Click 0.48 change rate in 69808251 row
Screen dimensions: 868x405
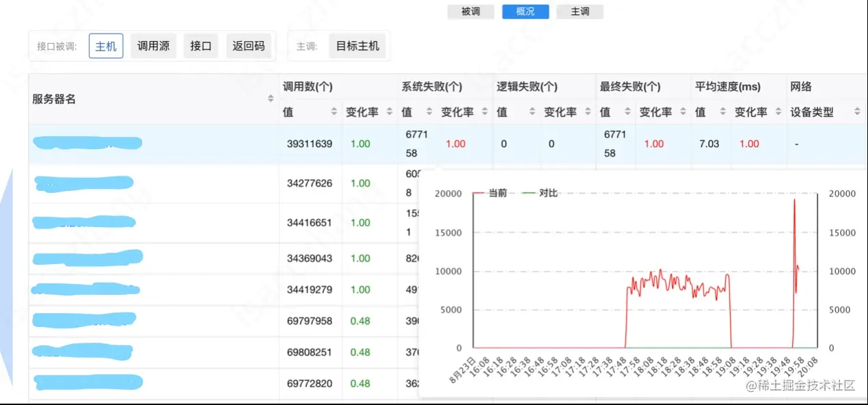coord(360,352)
